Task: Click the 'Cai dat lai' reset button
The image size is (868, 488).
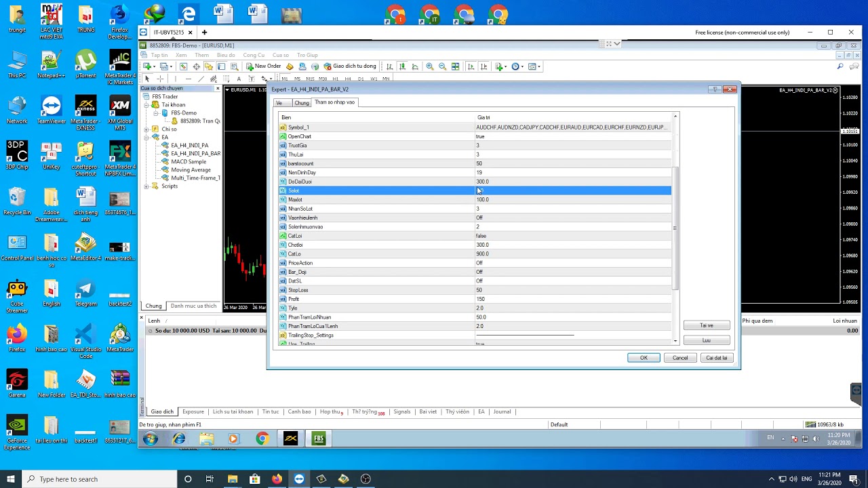Action: (717, 358)
